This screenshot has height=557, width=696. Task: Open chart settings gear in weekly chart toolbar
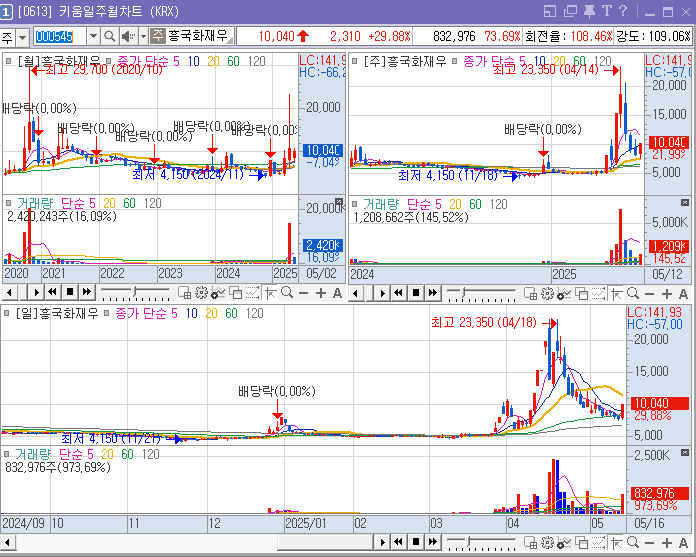(547, 294)
